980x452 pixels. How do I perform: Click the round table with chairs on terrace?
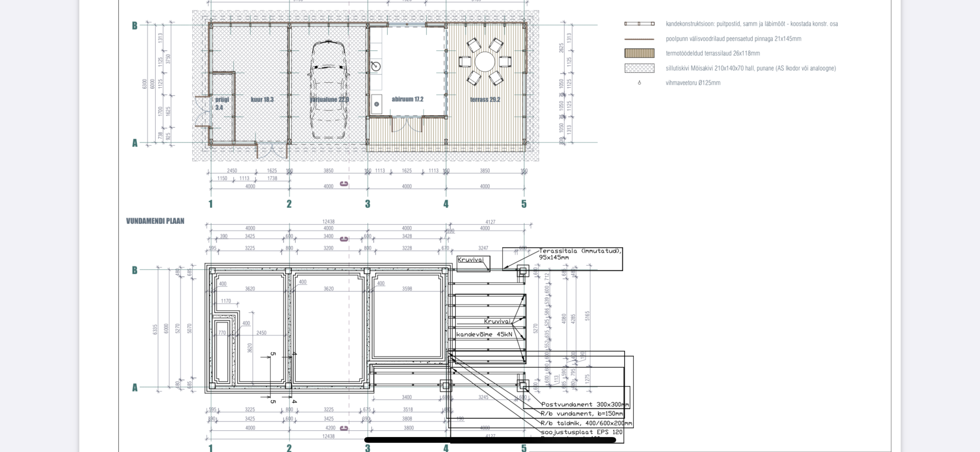[485, 62]
